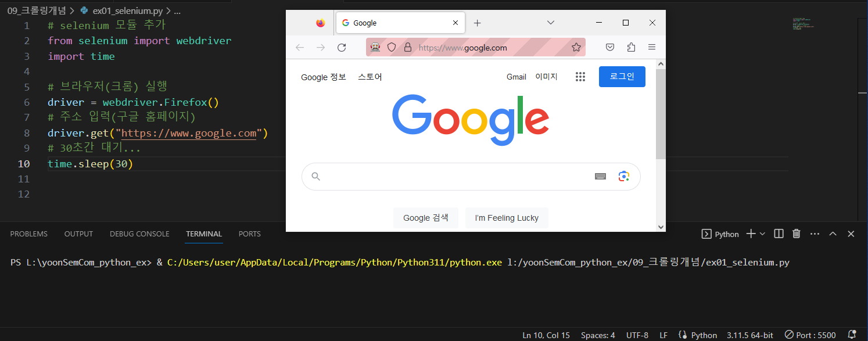This screenshot has height=341, width=868.
Task: Switch to the DEBUG CONSOLE tab
Action: 139,234
